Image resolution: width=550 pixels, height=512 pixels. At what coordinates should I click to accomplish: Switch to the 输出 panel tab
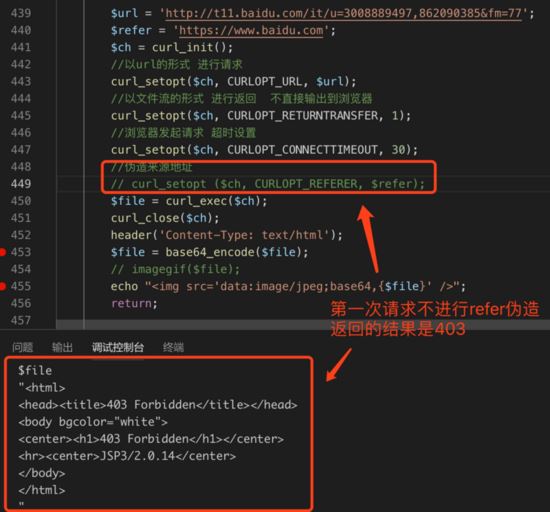[x=62, y=347]
